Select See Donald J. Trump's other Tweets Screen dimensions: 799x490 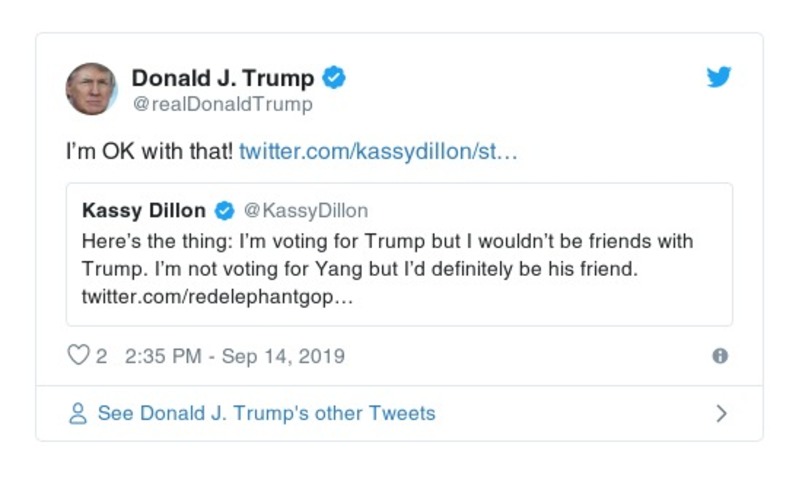[x=266, y=413]
